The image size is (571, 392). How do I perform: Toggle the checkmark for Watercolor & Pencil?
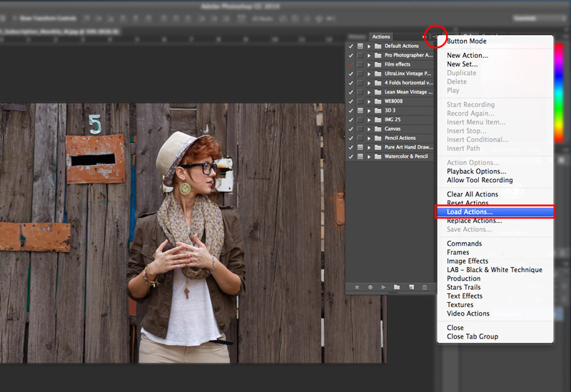click(350, 156)
